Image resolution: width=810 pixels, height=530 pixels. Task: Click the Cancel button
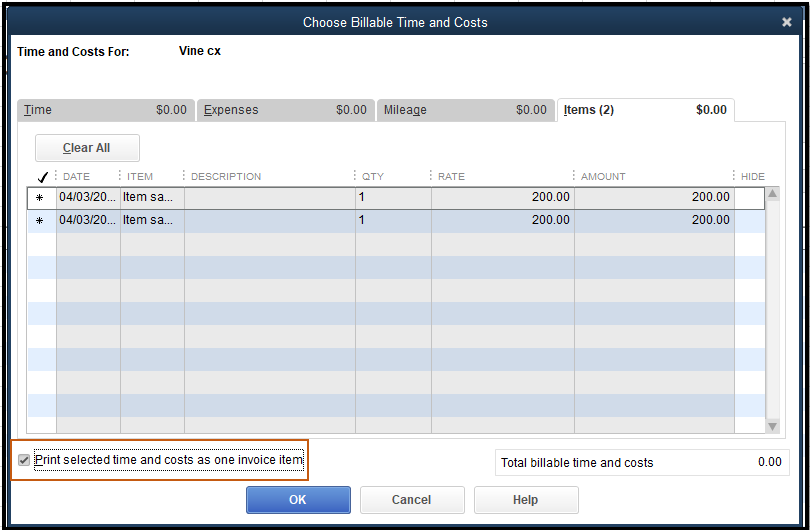click(412, 500)
